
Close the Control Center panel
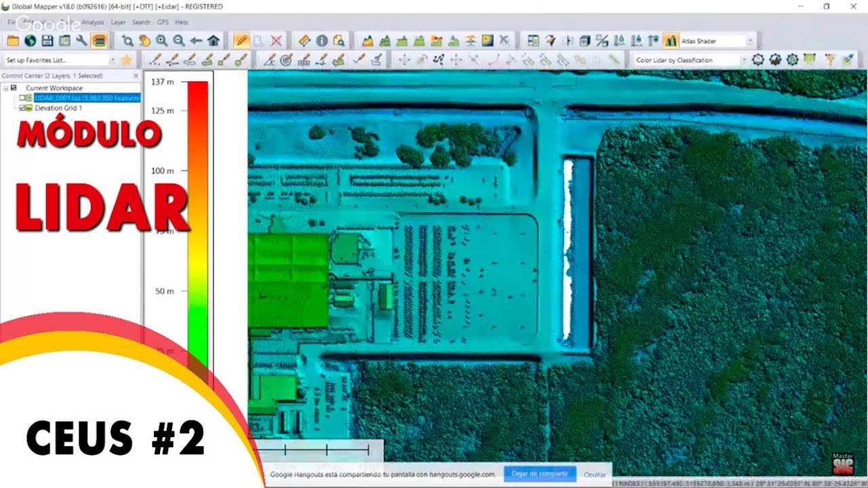click(x=136, y=76)
